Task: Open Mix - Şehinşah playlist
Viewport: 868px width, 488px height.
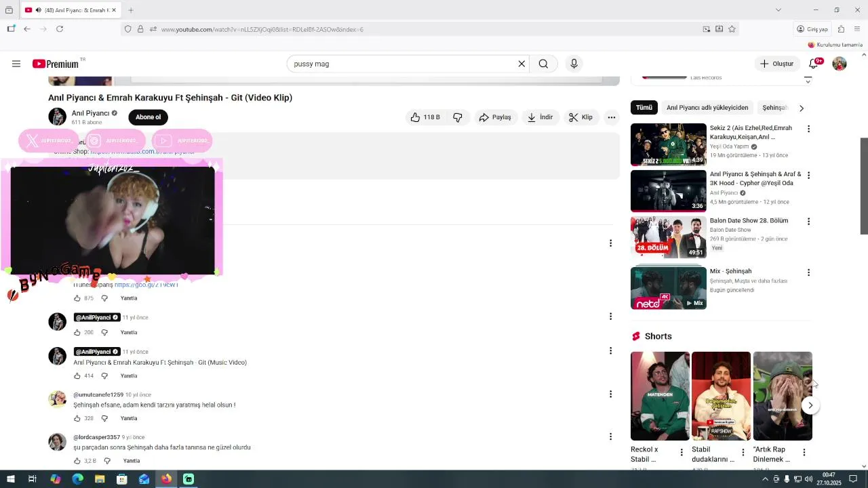Action: [668, 288]
